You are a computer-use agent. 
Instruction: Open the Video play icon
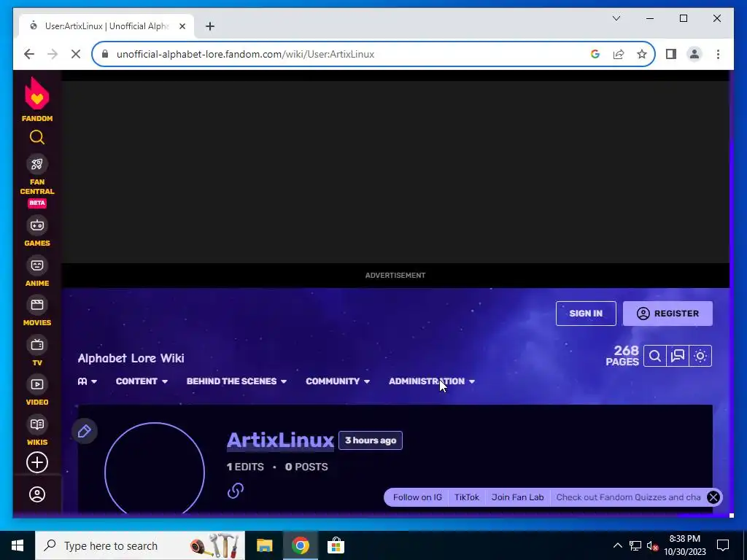click(x=37, y=384)
